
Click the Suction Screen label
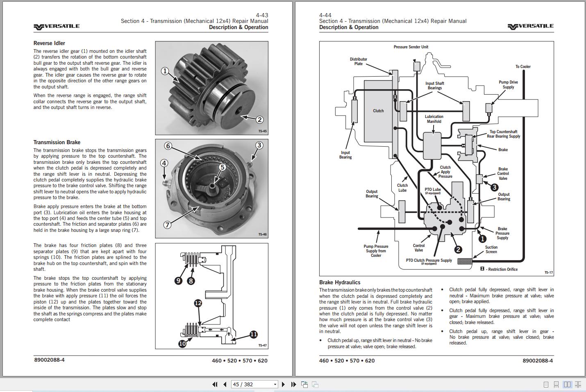pyautogui.click(x=491, y=249)
